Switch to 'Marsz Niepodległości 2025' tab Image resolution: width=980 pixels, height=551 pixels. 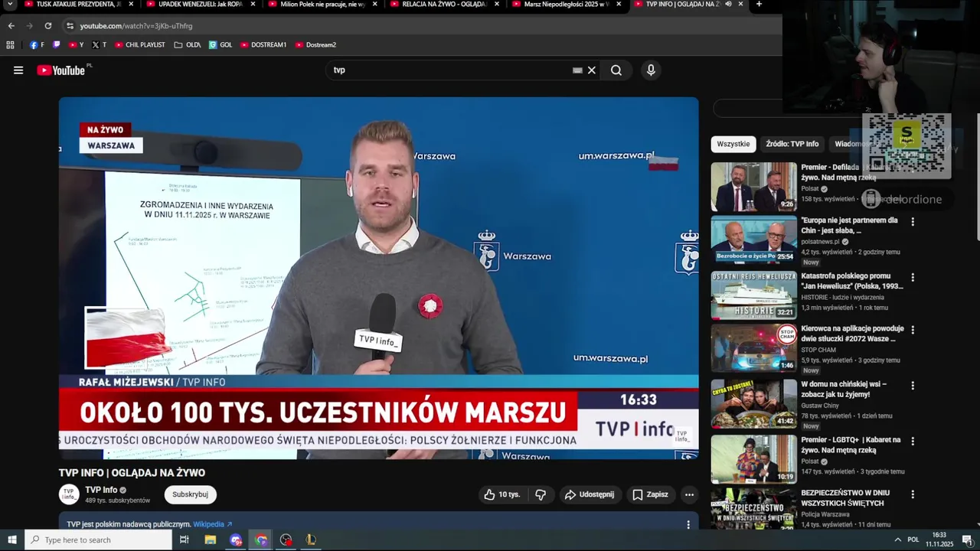(x=565, y=5)
